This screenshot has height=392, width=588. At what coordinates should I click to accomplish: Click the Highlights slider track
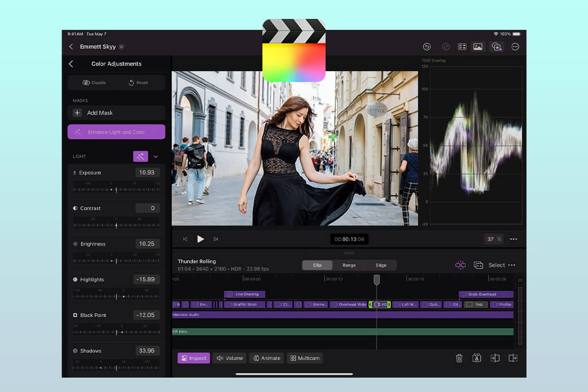click(116, 296)
